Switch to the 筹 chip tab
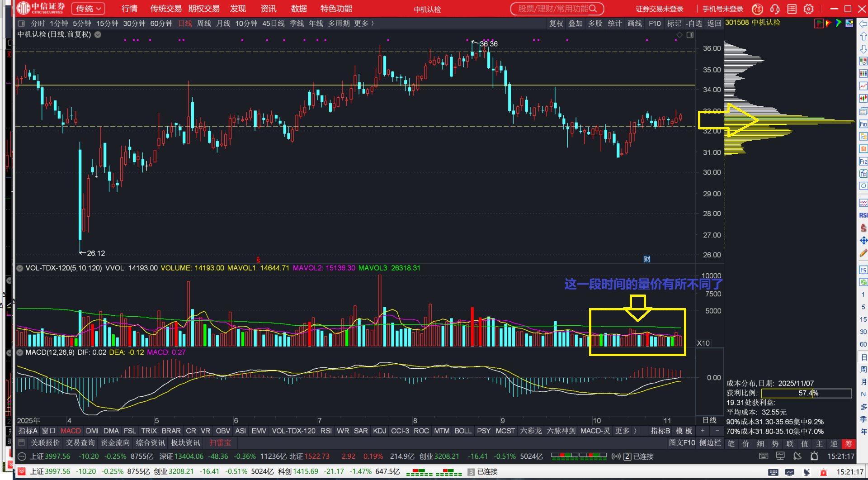This screenshot has width=868, height=480. [849, 444]
